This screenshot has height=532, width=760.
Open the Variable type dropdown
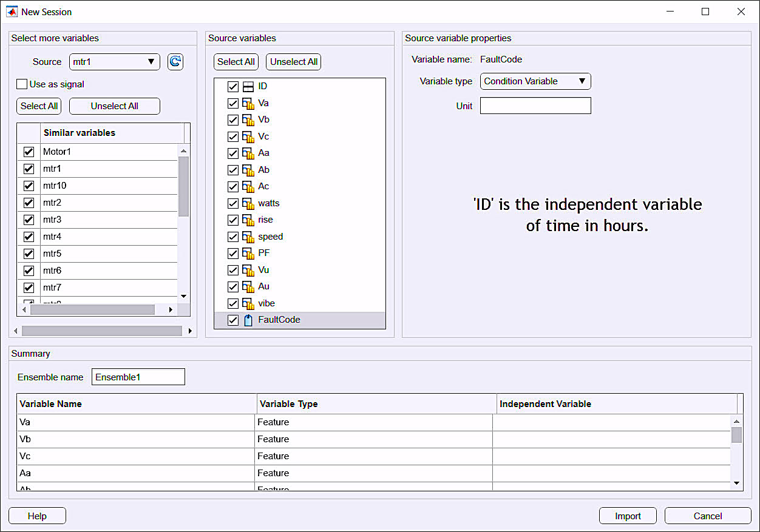(535, 81)
